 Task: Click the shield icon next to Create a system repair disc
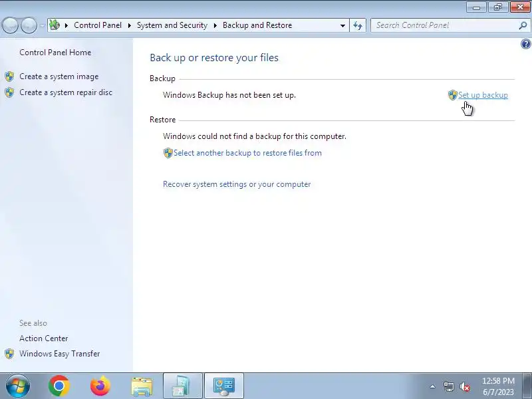tap(9, 92)
